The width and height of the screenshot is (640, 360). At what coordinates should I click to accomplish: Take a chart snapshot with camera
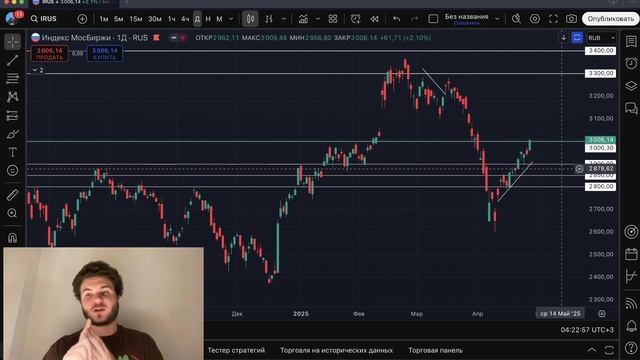point(571,19)
